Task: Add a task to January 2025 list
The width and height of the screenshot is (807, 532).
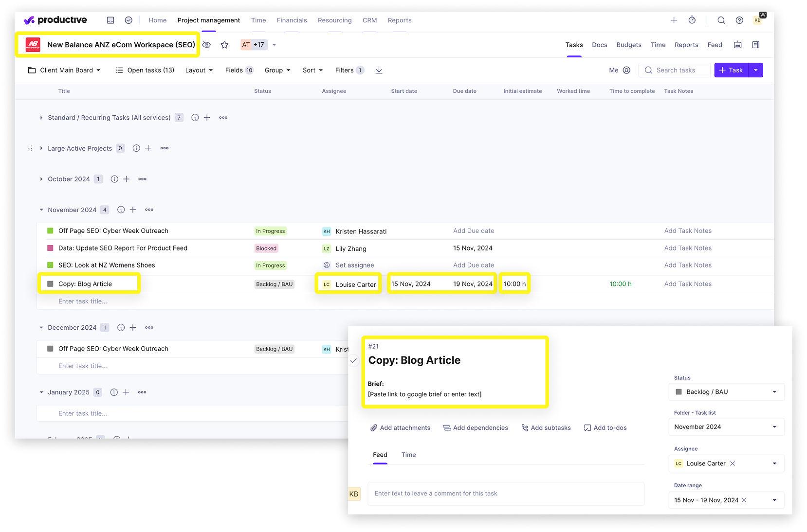Action: (126, 392)
